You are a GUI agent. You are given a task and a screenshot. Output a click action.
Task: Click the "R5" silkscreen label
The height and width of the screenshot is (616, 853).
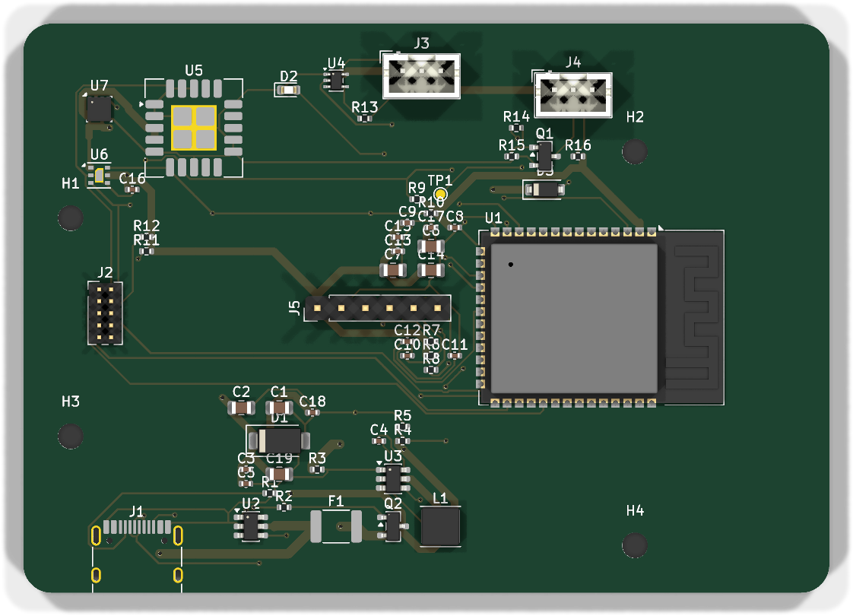[x=403, y=416]
